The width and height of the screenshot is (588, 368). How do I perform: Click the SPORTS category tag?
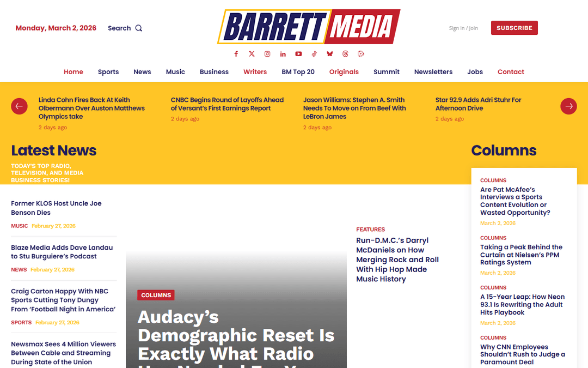tap(21, 322)
